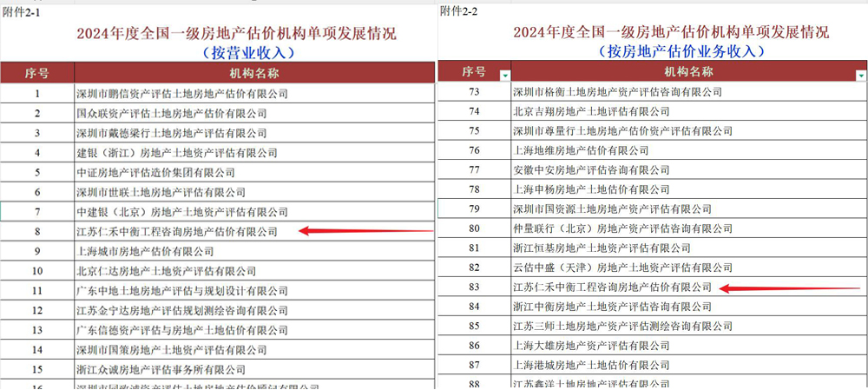Click row number 73 in right table
Screen dimensions: 868x390
474,91
